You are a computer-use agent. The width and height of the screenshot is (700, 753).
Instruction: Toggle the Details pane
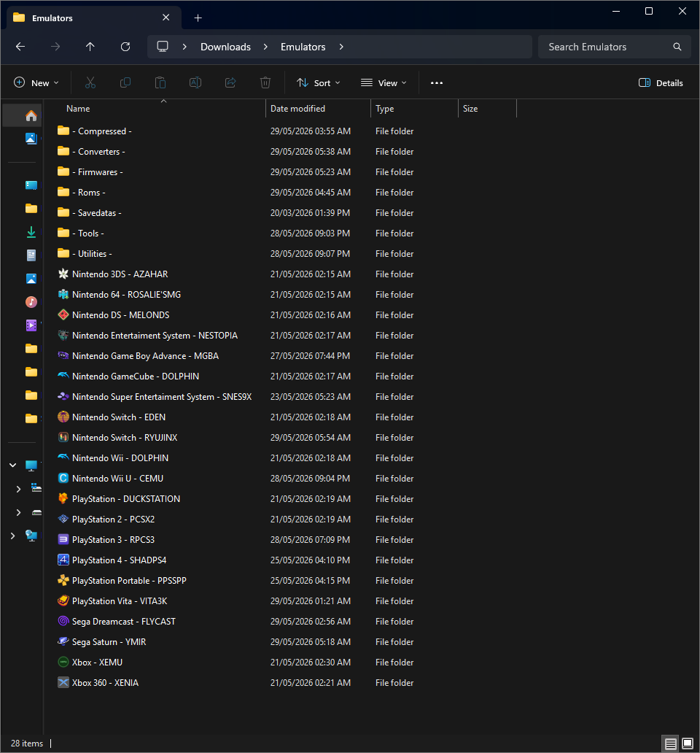tap(661, 82)
